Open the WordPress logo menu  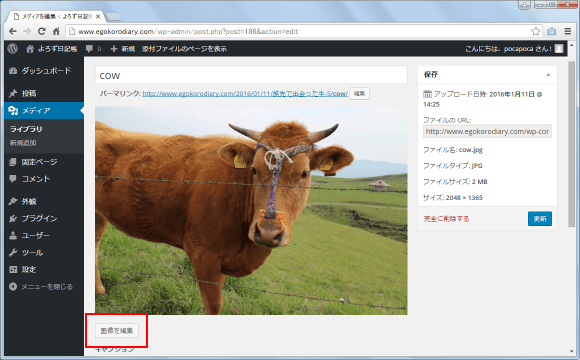(x=13, y=48)
